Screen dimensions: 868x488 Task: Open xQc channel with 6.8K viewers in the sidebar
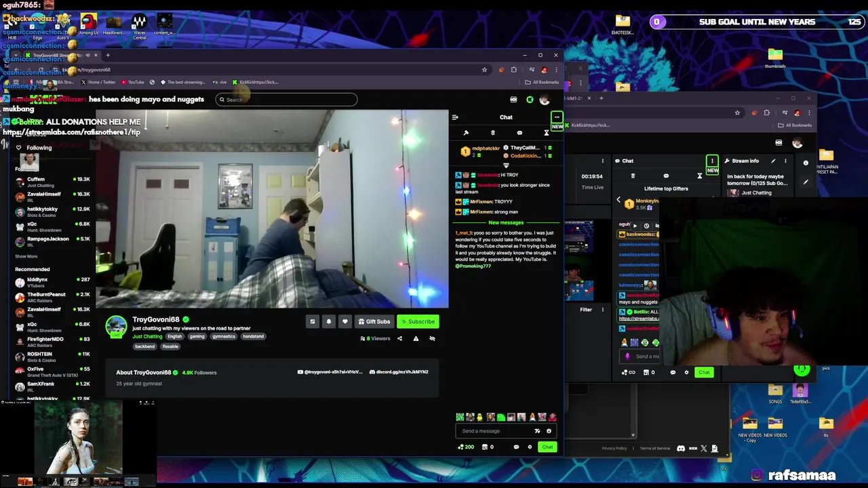tap(53, 226)
